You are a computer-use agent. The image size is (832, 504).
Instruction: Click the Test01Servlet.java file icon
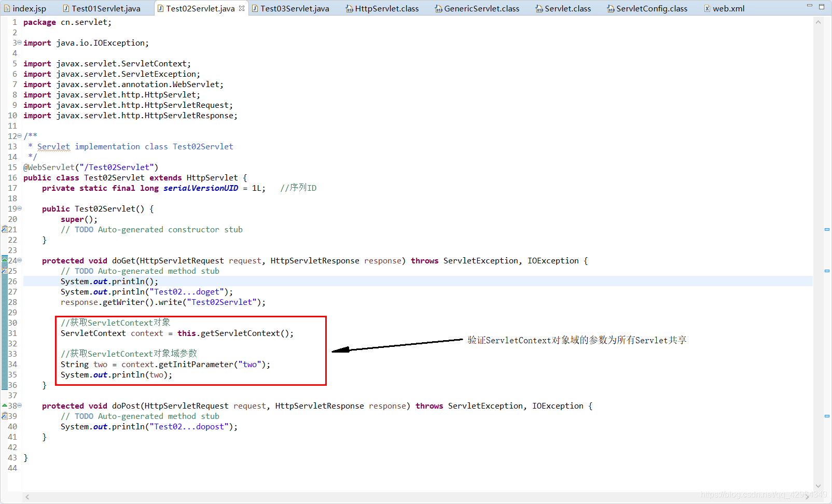pos(66,8)
